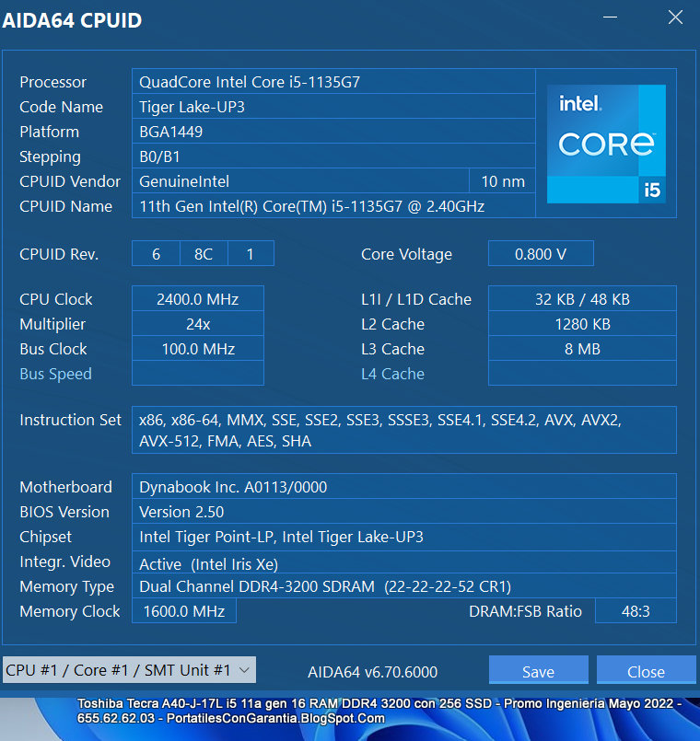Click the AIDA64 CPUID window title
The height and width of the screenshot is (741, 700).
[72, 20]
